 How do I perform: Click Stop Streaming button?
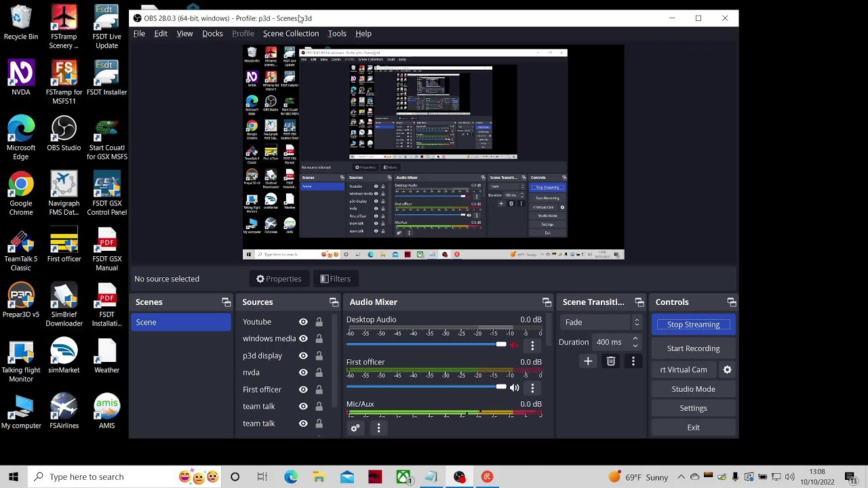coord(693,325)
